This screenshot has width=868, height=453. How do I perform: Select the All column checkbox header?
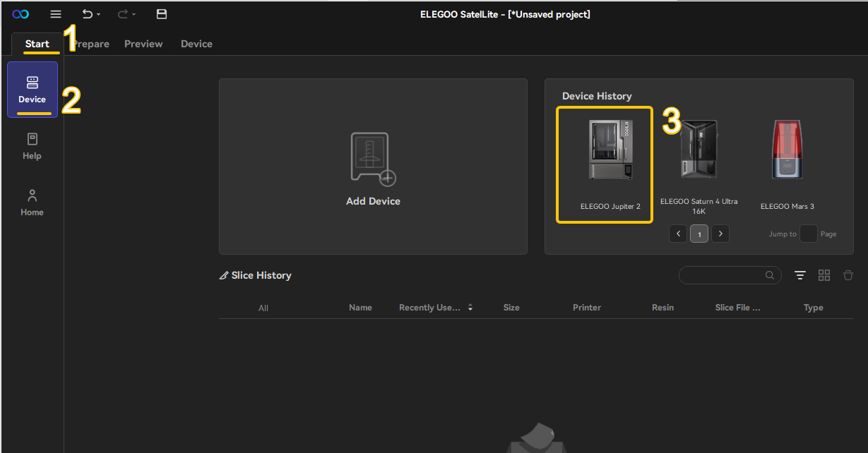(x=263, y=308)
